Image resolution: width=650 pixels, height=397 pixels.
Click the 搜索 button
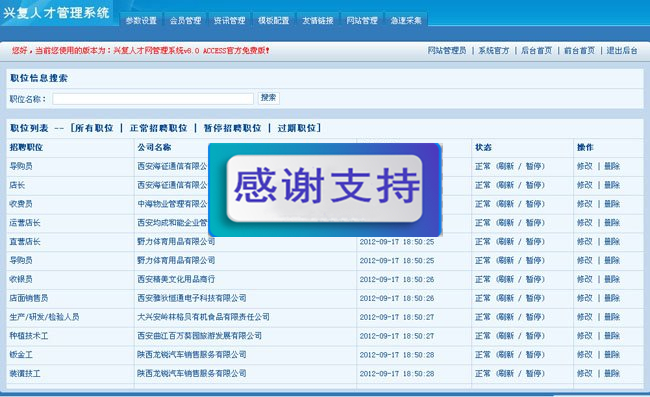(x=269, y=98)
